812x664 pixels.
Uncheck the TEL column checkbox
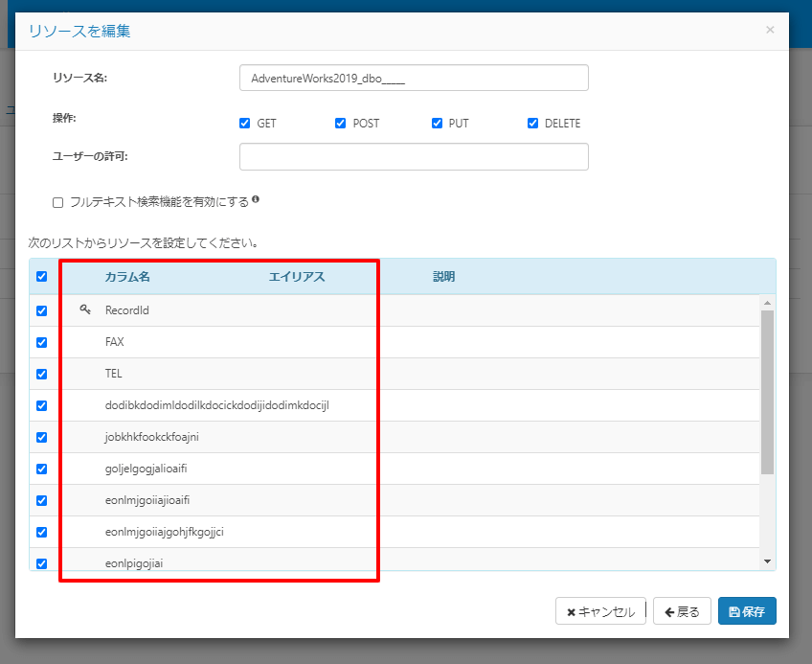click(42, 374)
